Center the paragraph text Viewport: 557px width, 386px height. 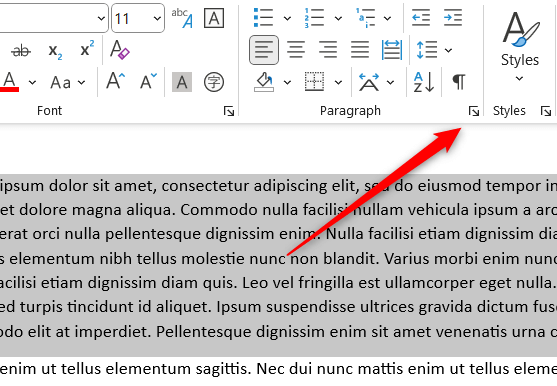[296, 50]
